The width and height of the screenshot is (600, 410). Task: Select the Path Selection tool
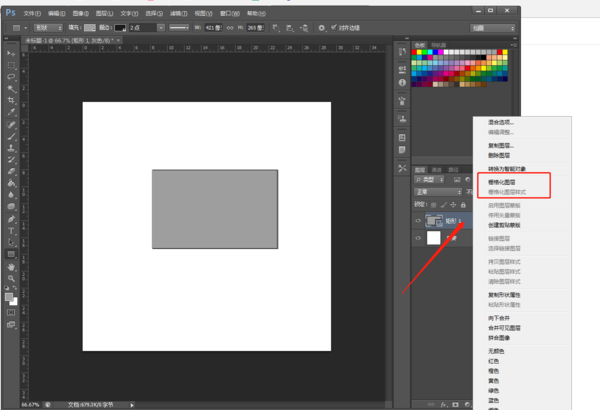pos(11,242)
